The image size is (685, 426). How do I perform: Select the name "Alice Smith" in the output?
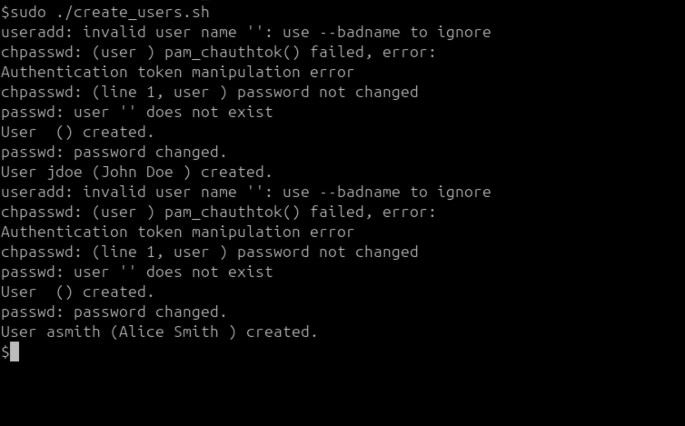(169, 332)
